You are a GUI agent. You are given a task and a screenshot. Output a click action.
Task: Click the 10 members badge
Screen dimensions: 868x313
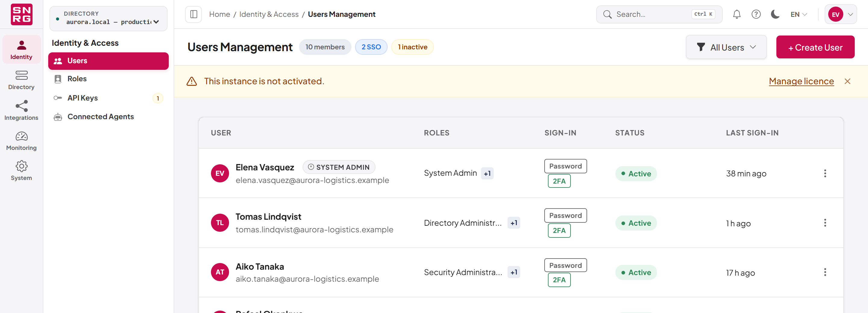[325, 47]
